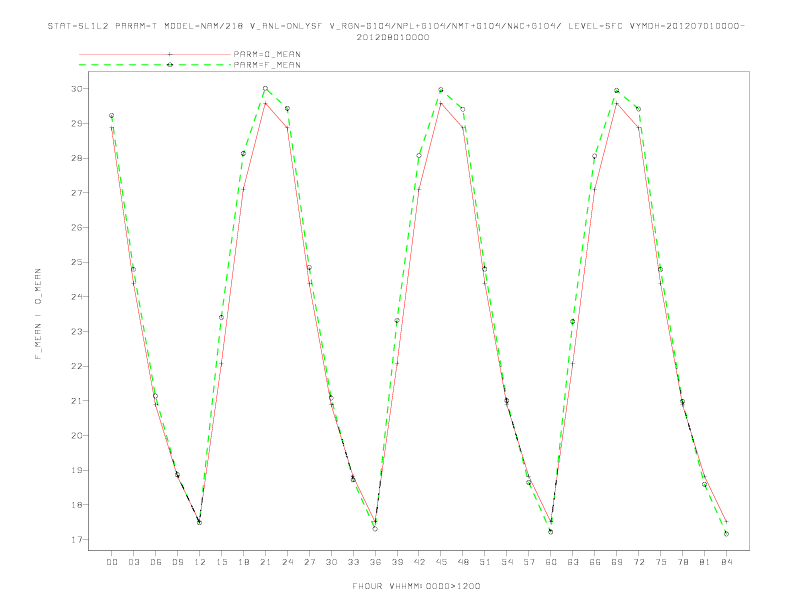Click the x-axis tick label 60

[x=551, y=562]
